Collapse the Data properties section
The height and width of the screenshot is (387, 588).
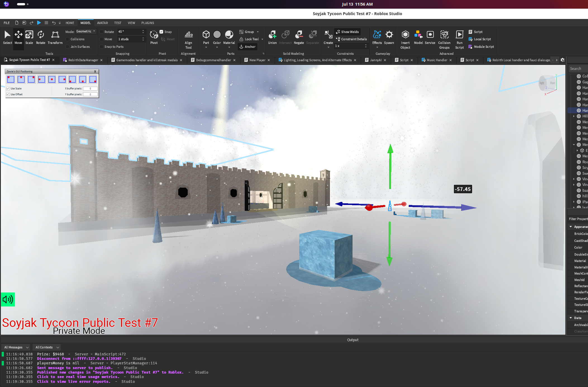571,318
